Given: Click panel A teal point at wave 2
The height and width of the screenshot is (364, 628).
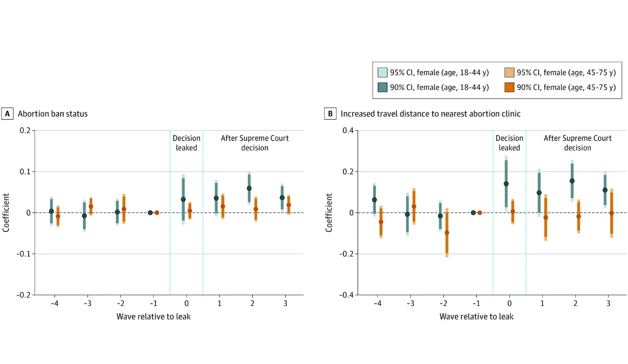Looking at the screenshot, I should coord(249,188).
